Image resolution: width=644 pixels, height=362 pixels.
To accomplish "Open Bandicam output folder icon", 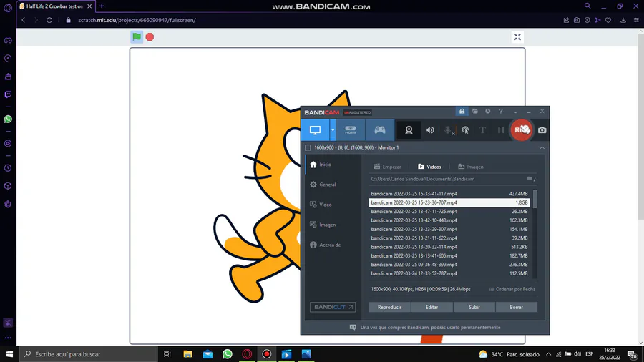I will (x=475, y=111).
